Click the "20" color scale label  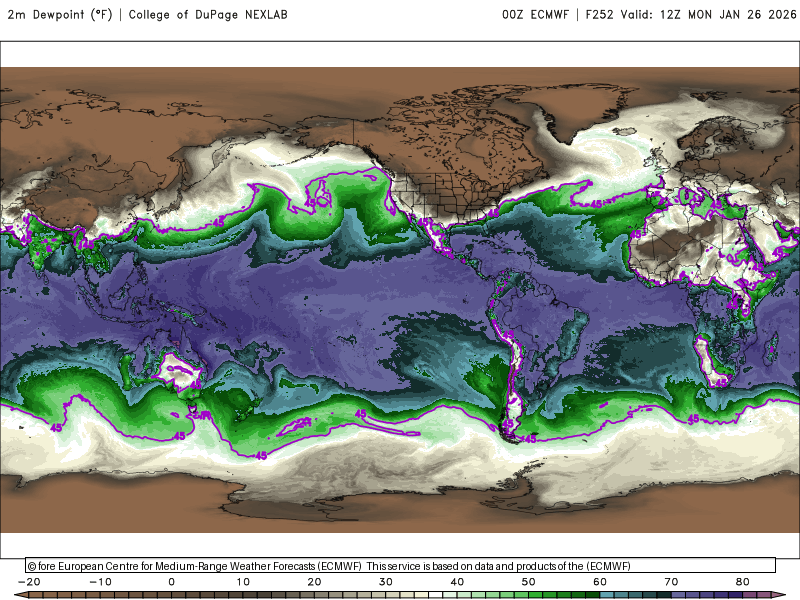coord(314,582)
